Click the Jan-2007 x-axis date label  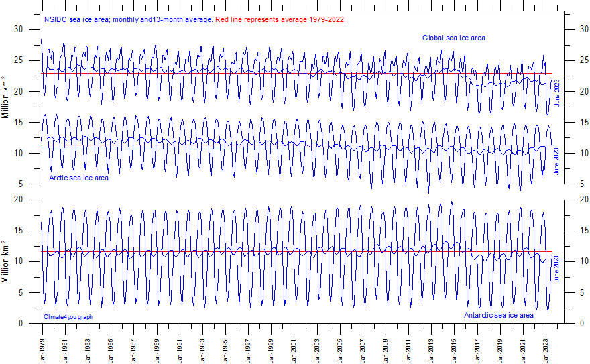(363, 345)
